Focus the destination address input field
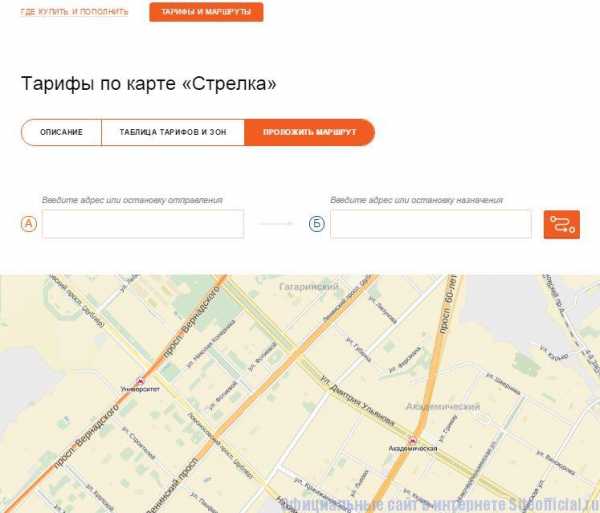This screenshot has height=513, width=600. pyautogui.click(x=431, y=224)
